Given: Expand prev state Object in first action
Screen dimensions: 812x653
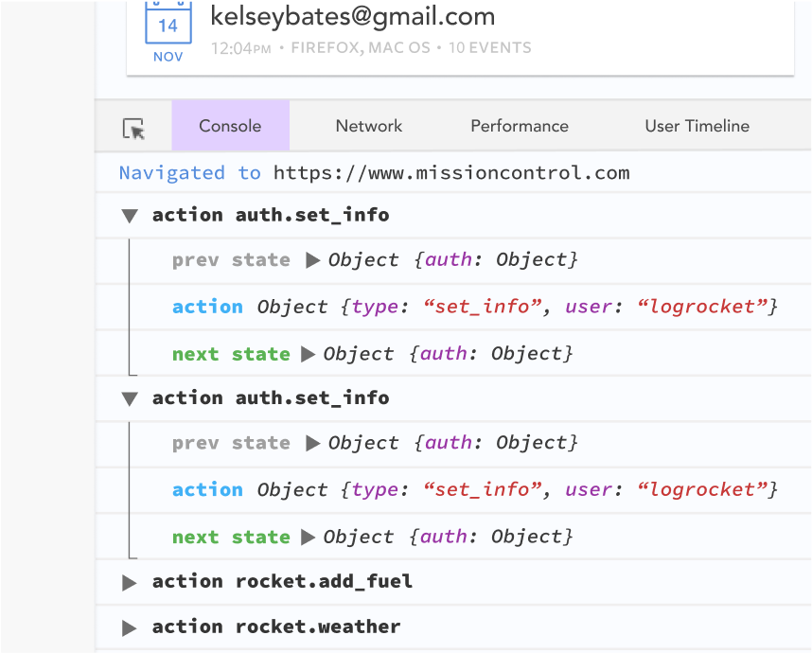Looking at the screenshot, I should [313, 260].
